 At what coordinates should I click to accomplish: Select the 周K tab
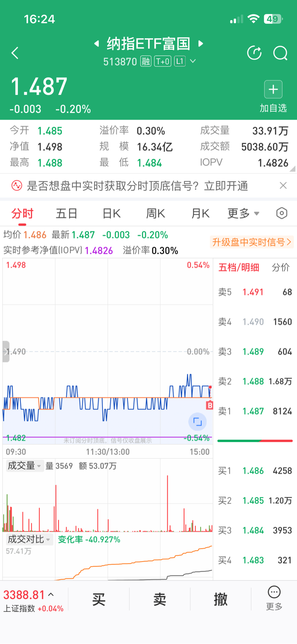(155, 213)
